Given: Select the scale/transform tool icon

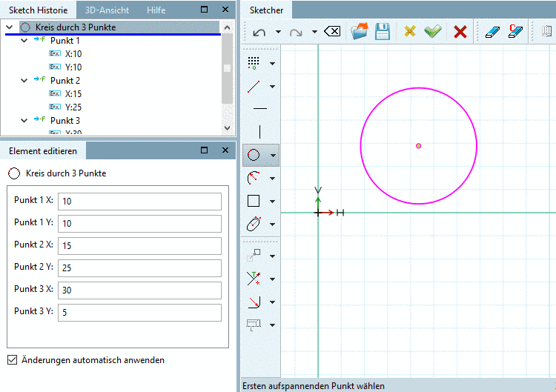Looking at the screenshot, I should pyautogui.click(x=254, y=255).
